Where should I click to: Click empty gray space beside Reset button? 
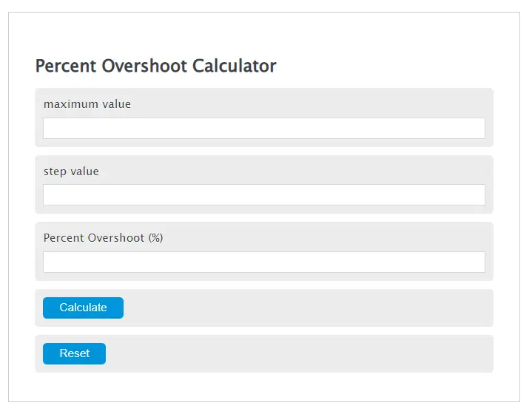click(296, 353)
